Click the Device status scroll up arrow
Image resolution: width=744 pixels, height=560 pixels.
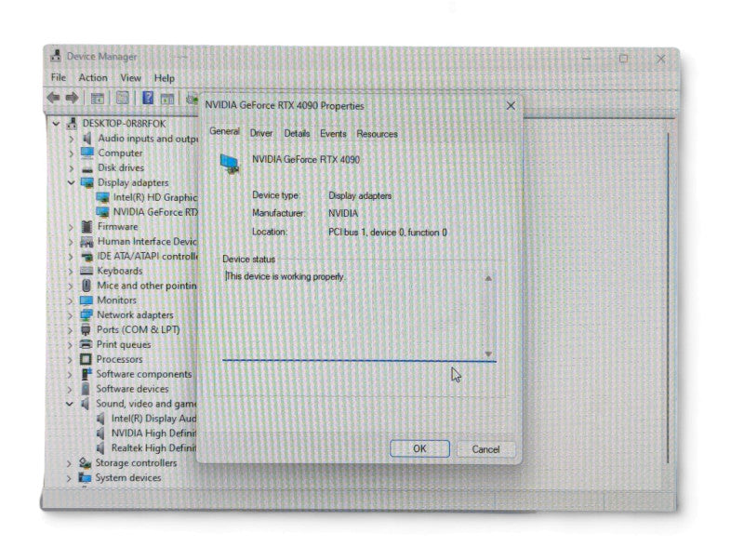click(488, 278)
